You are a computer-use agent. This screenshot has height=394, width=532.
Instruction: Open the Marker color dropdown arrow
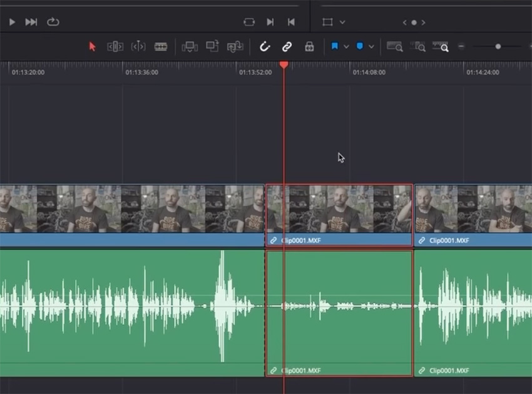[372, 47]
